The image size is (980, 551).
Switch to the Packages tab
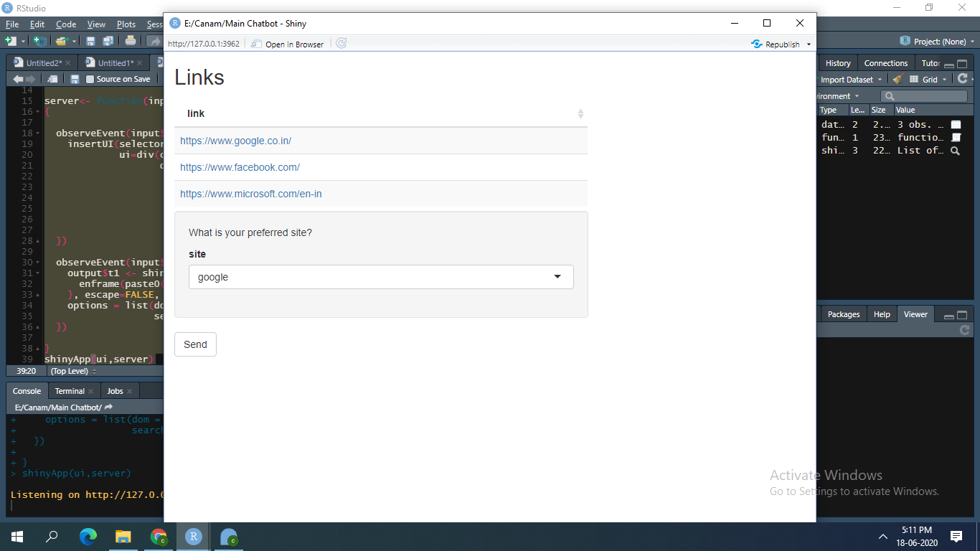(x=844, y=314)
